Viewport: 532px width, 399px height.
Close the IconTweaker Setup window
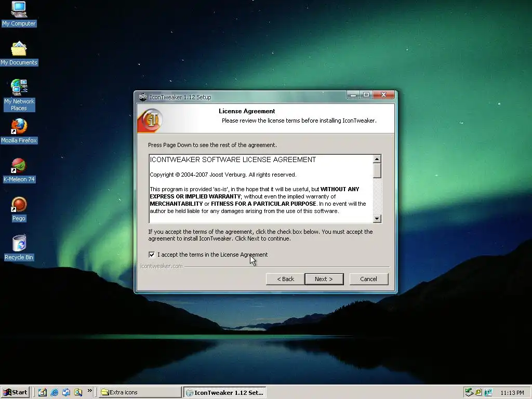[384, 95]
